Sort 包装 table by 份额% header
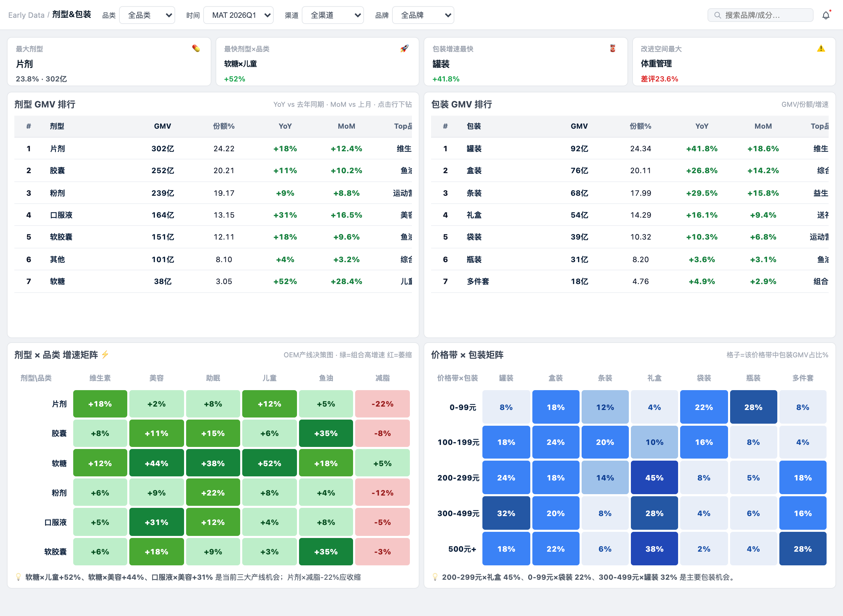The image size is (843, 616). click(x=640, y=126)
